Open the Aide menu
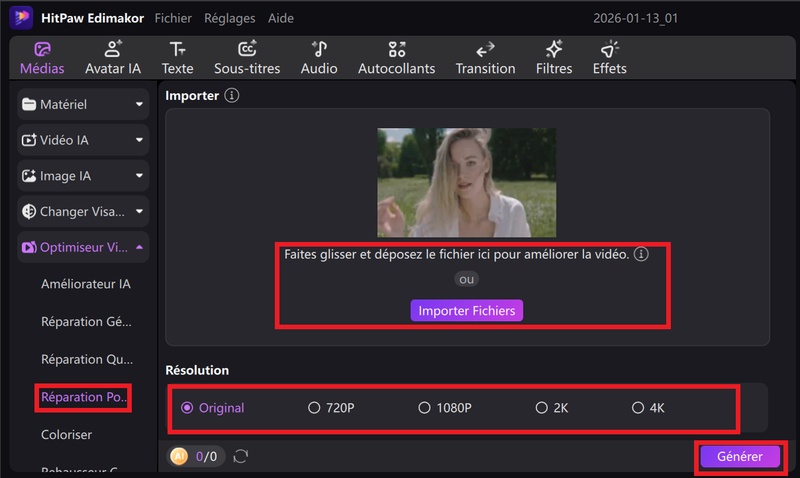This screenshot has height=478, width=800. 281,18
